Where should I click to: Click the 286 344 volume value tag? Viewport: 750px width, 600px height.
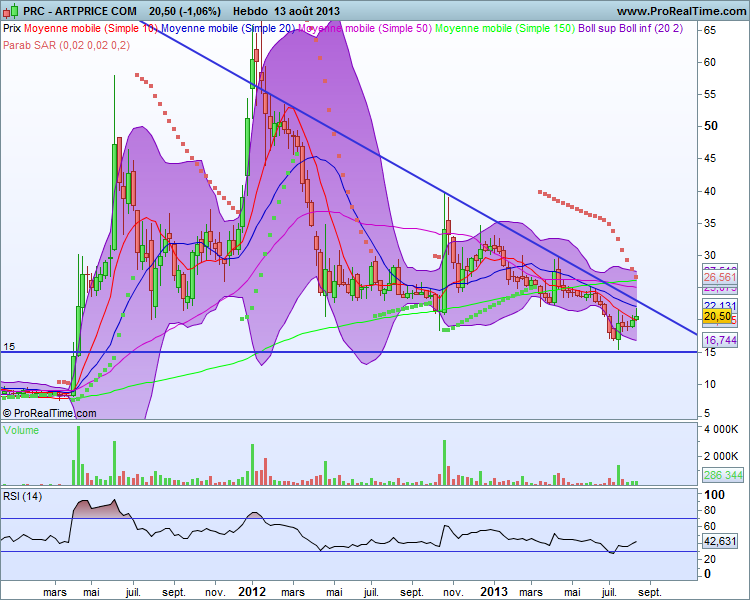point(723,475)
